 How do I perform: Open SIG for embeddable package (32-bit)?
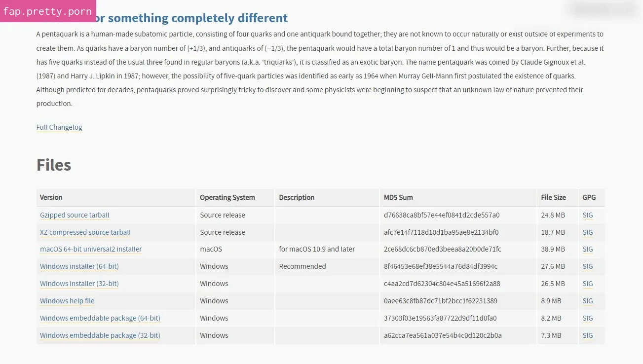[x=587, y=335]
